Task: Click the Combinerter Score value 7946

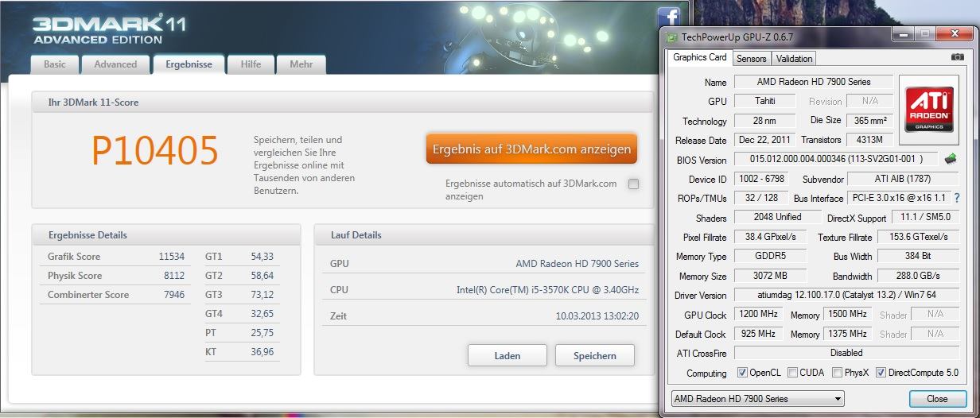Action: (x=173, y=295)
